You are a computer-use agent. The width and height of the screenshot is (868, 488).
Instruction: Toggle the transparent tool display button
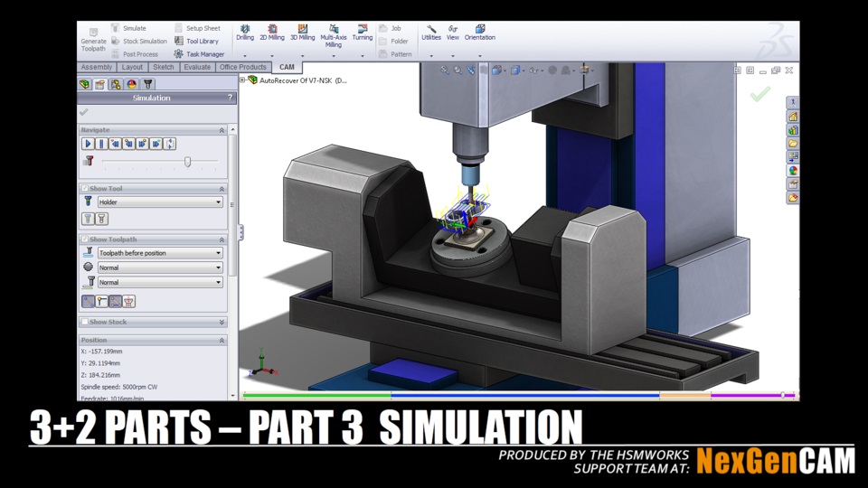pos(88,219)
